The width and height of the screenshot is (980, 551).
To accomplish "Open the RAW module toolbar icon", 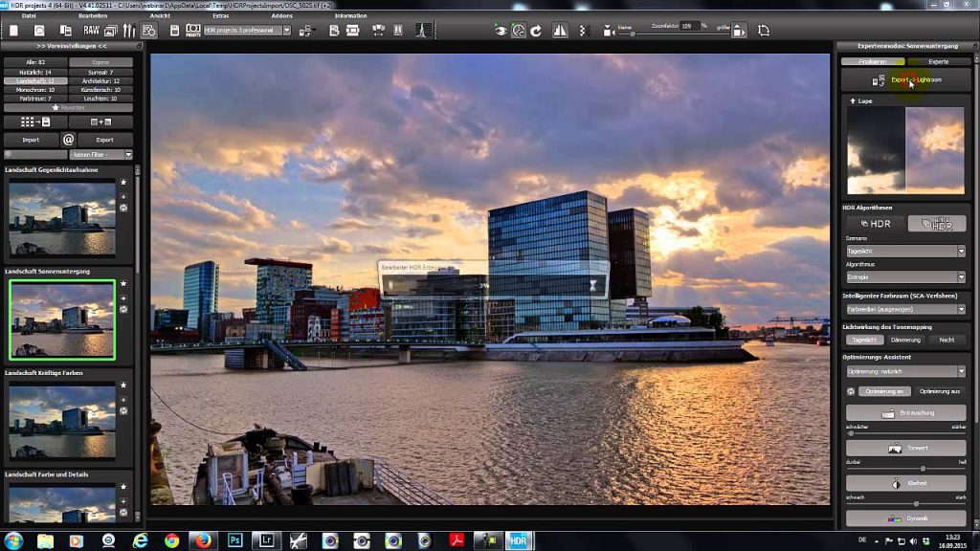I will 91,31.
